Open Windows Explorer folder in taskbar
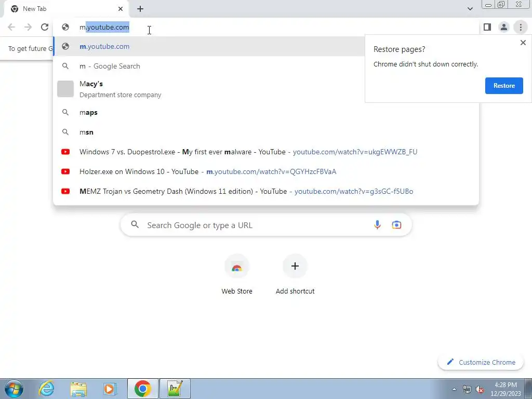This screenshot has height=399, width=532. pyautogui.click(x=78, y=389)
